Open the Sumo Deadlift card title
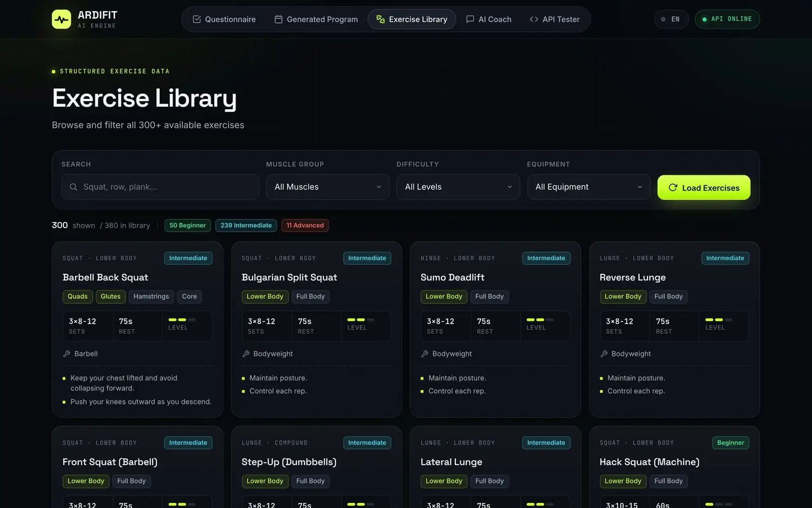Viewport: 812px width, 508px height. click(x=452, y=277)
